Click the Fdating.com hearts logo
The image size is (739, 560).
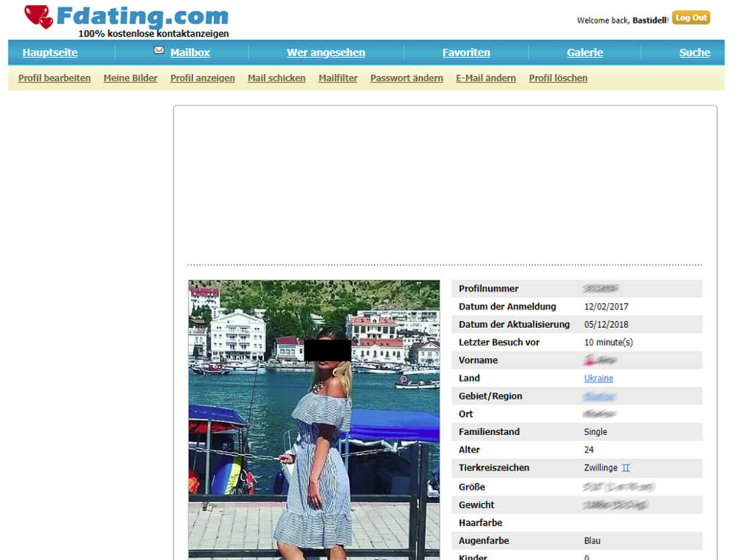click(39, 17)
